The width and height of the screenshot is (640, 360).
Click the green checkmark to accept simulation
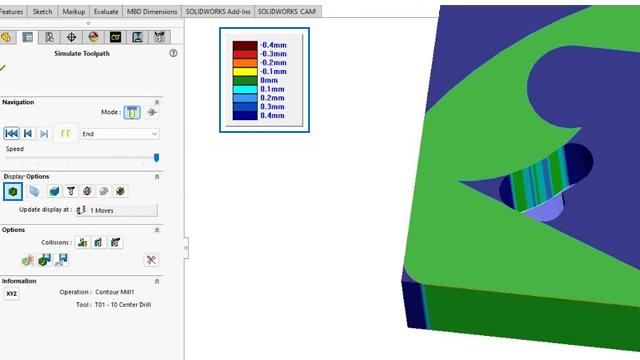2,68
